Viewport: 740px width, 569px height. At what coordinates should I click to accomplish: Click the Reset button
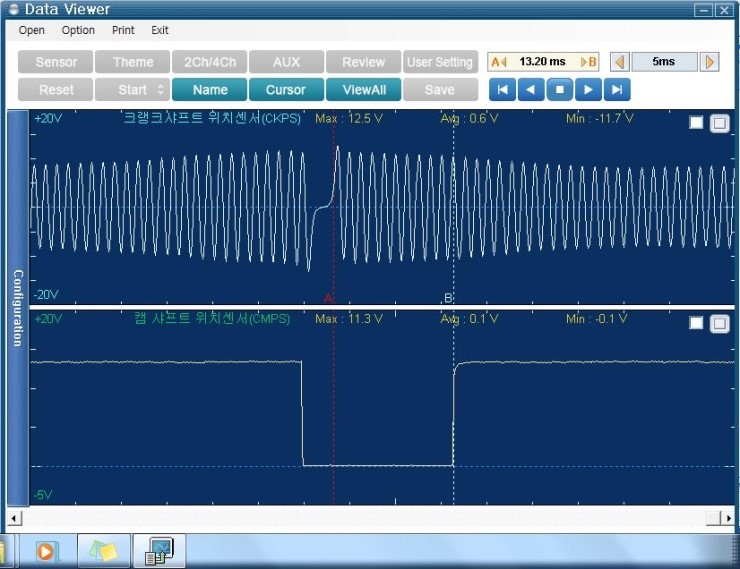point(56,90)
